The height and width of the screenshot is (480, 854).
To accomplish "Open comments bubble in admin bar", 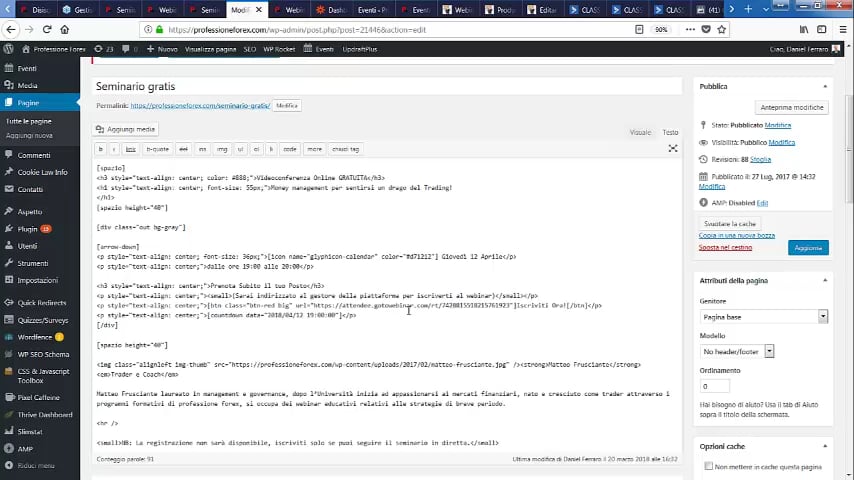I will pyautogui.click(x=130, y=49).
